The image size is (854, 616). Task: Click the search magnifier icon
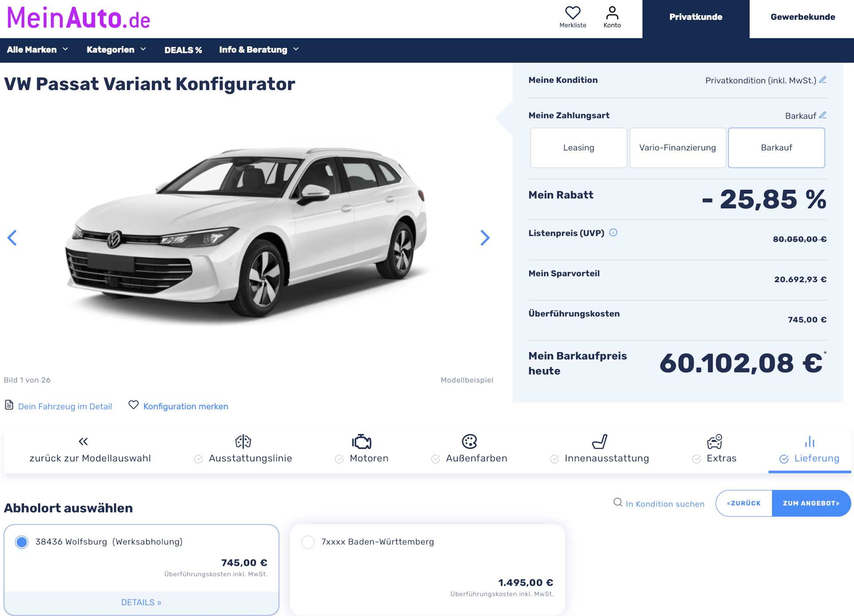(x=618, y=502)
